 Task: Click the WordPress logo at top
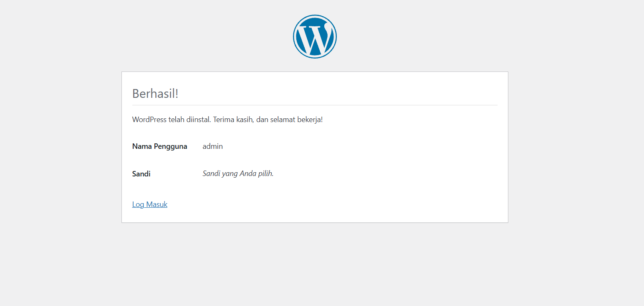[315, 37]
